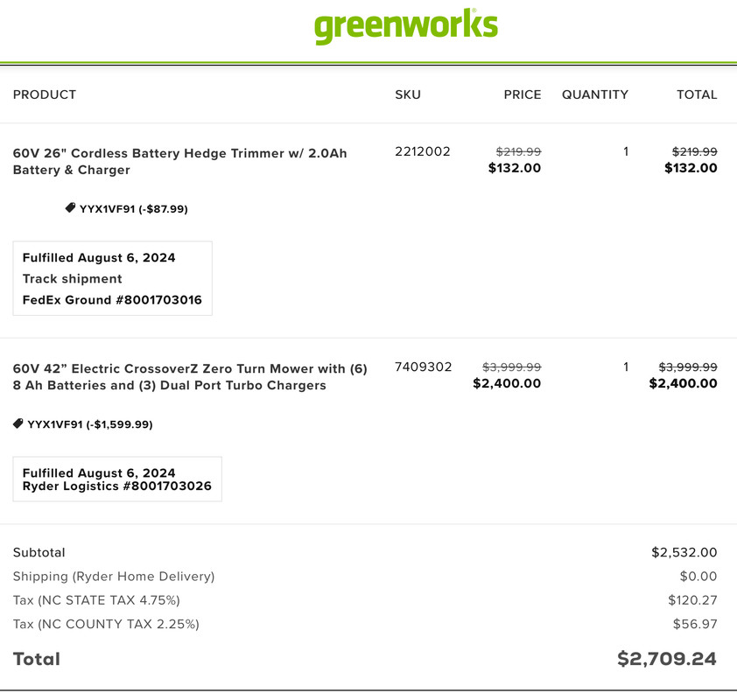This screenshot has width=737, height=700.
Task: Click 'Fulfilled August 6, 2024' above FedEx Ground
Action: tap(99, 257)
